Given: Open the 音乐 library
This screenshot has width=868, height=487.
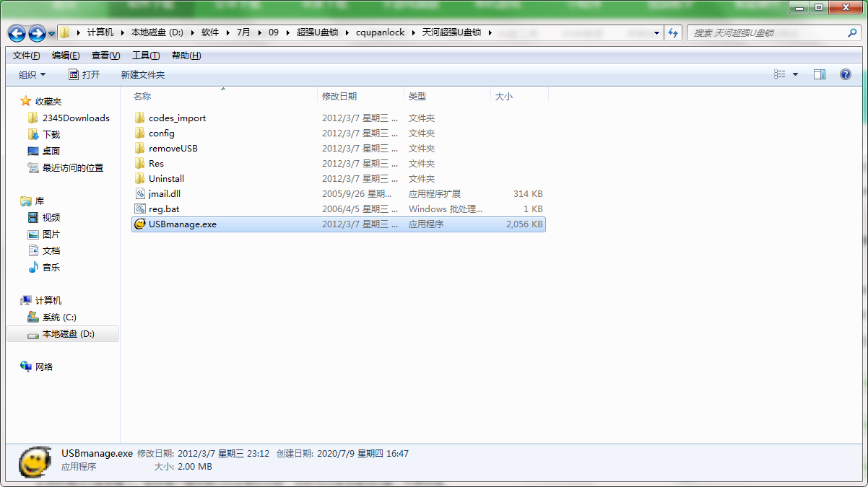Looking at the screenshot, I should (51, 267).
